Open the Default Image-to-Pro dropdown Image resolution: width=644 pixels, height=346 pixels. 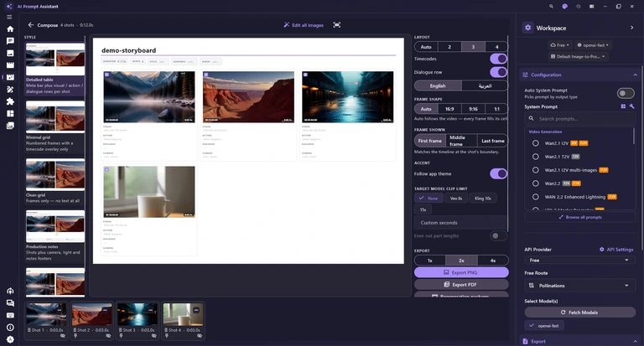pyautogui.click(x=578, y=57)
